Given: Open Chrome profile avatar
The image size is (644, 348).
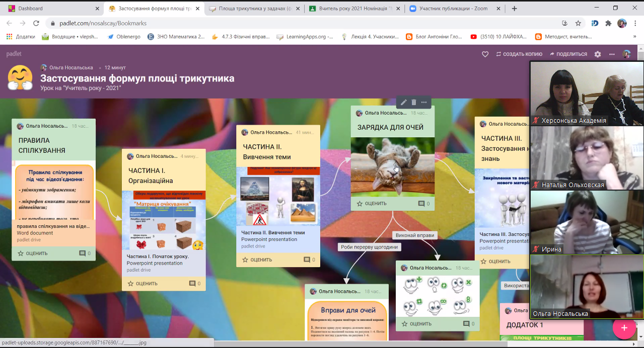Looking at the screenshot, I should point(622,23).
